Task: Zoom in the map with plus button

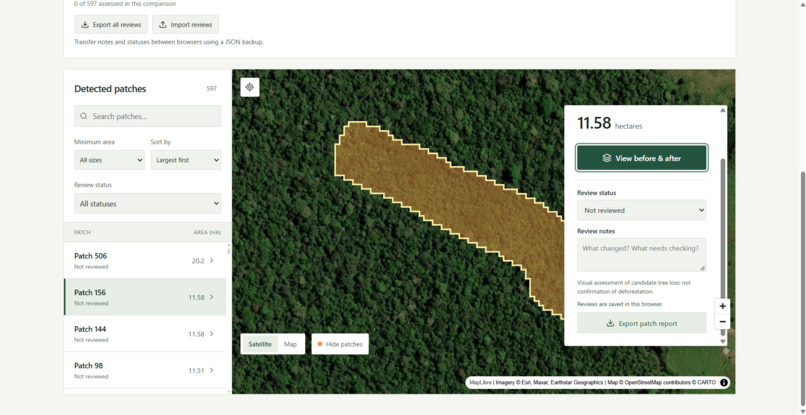Action: pos(722,306)
